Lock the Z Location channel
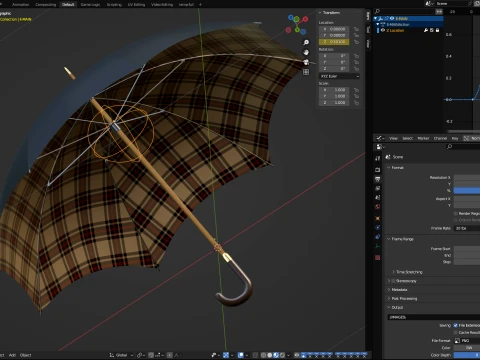 [437, 30]
